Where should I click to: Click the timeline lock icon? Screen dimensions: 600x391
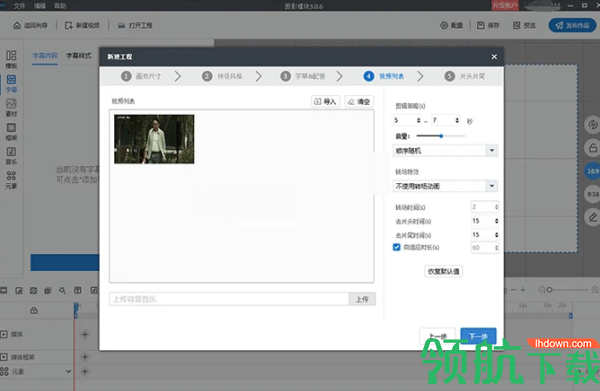(x=34, y=310)
